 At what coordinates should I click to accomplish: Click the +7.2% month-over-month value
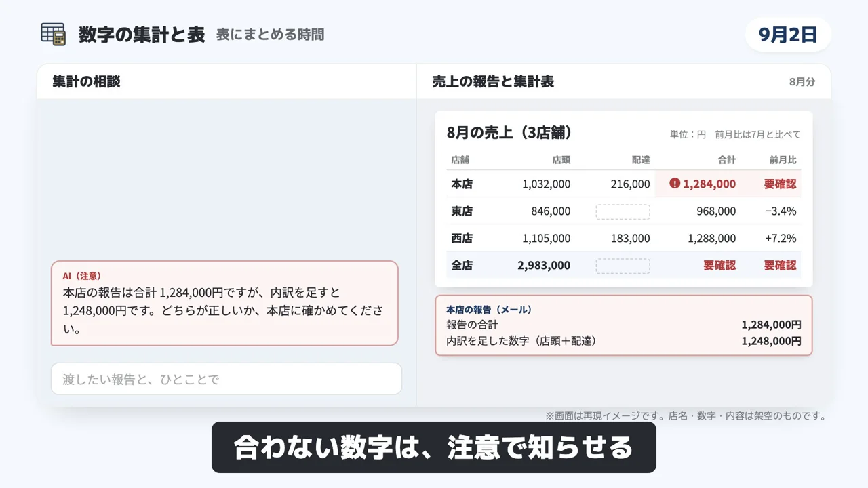click(x=781, y=238)
